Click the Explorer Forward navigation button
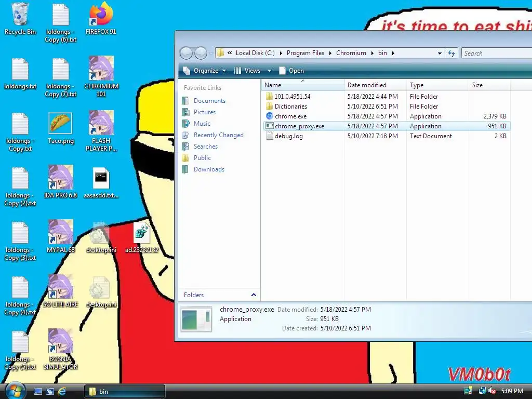Screen dimensions: 532x399 (x=201, y=53)
